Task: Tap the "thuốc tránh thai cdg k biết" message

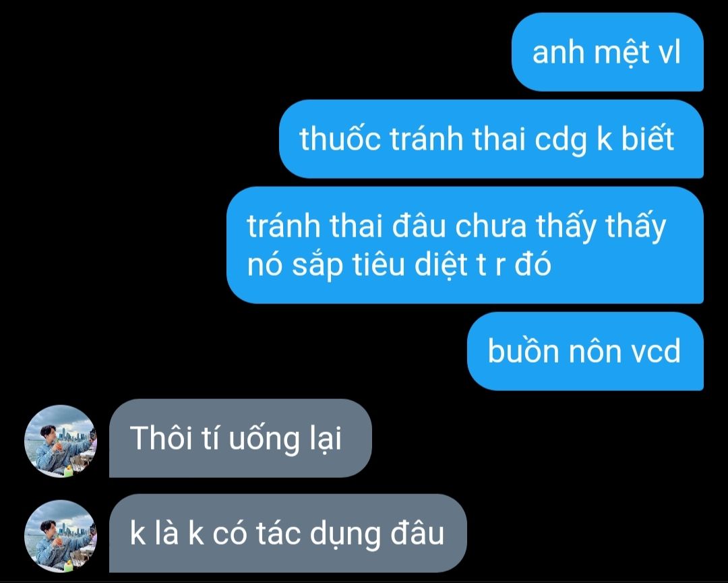Action: (x=491, y=139)
